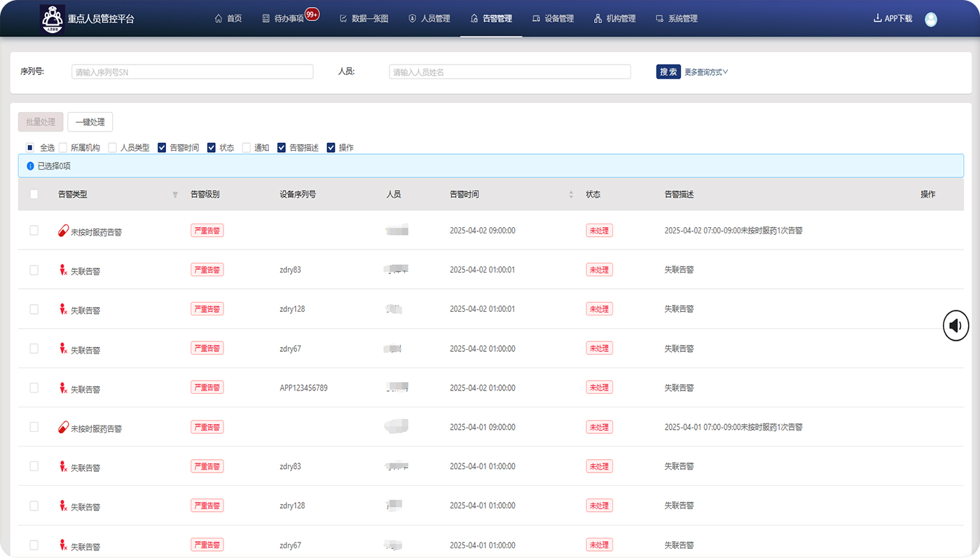Click 未处理 status in zdry128 2025-04-02 row
980x558 pixels.
tap(599, 309)
